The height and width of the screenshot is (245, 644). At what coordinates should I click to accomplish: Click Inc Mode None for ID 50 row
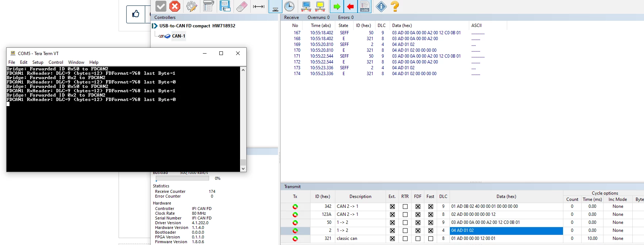pyautogui.click(x=618, y=222)
